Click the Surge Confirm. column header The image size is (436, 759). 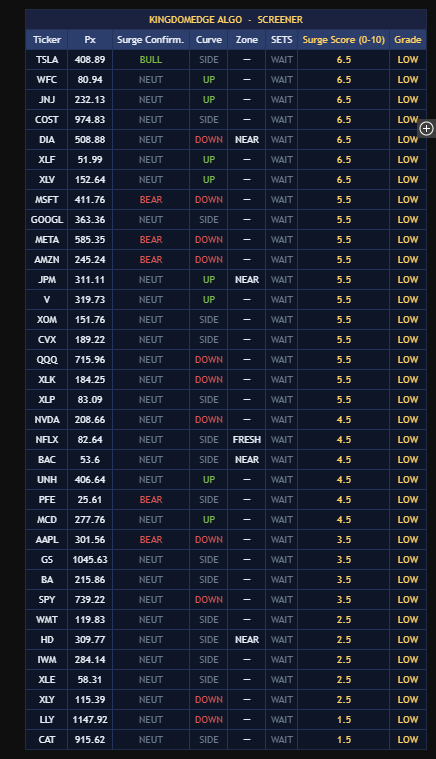(150, 40)
